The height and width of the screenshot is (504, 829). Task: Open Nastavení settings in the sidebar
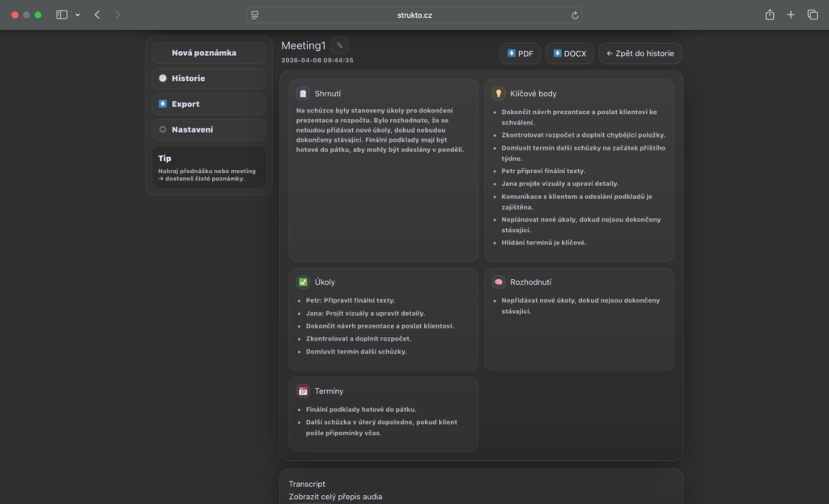(209, 129)
